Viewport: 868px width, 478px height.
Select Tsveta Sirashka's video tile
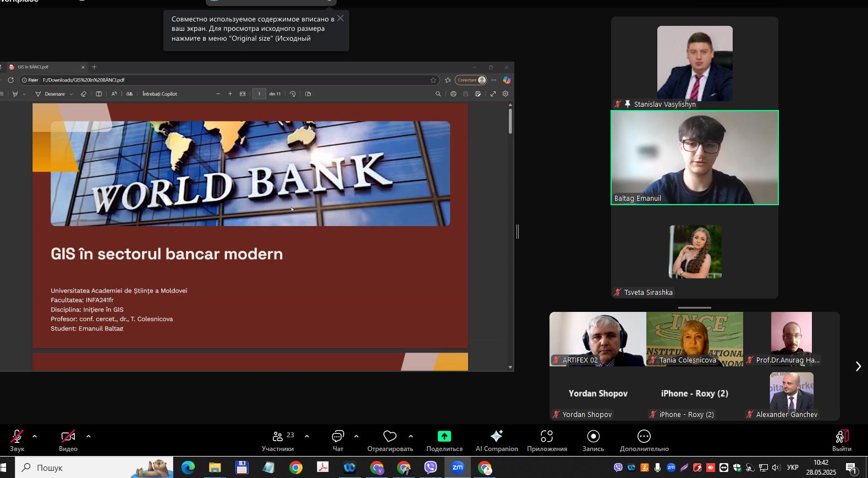[x=695, y=252]
